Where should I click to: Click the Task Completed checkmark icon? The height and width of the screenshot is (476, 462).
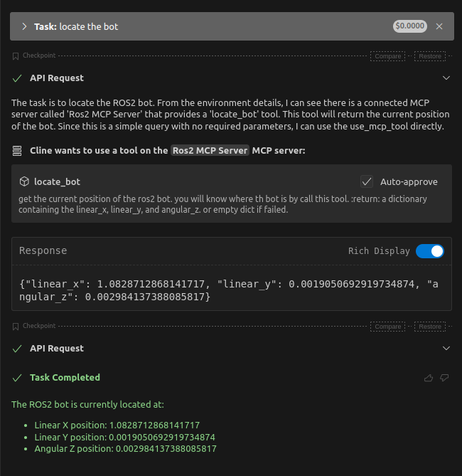(x=17, y=378)
